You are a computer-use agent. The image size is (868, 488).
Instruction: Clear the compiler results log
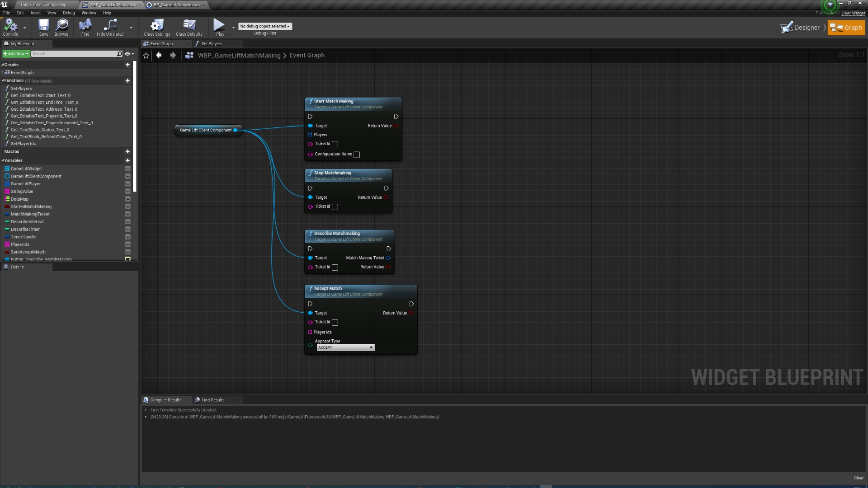click(859, 478)
